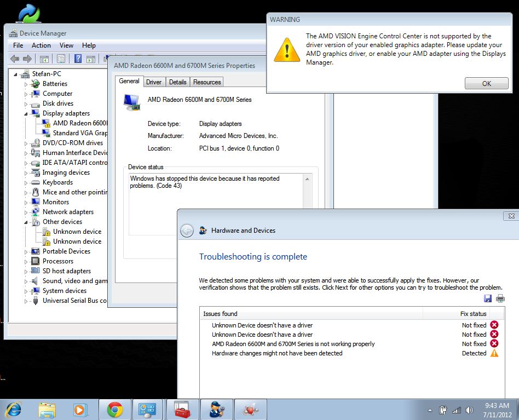519x420 pixels.
Task: Switch to Control Panel taskbar button
Action: [148, 410]
